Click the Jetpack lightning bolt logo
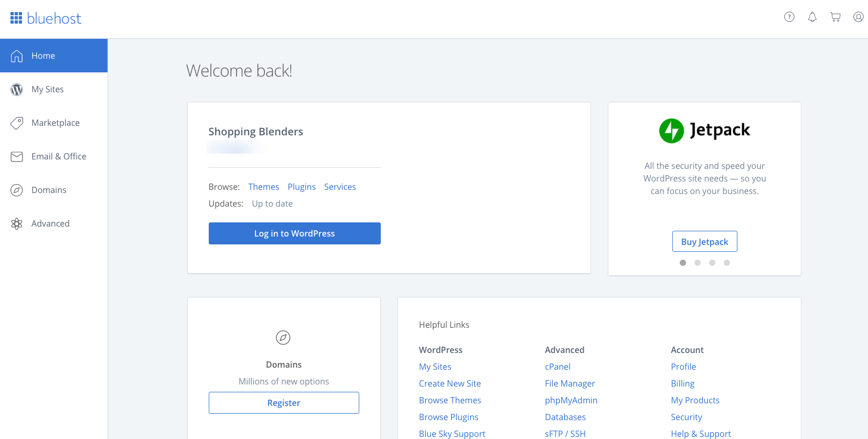This screenshot has width=868, height=439. pyautogui.click(x=671, y=131)
